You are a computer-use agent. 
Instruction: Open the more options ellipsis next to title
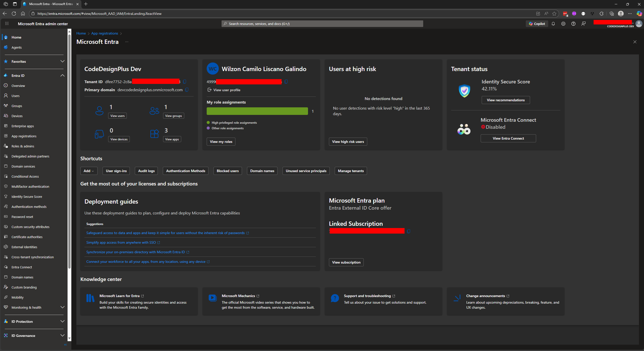point(127,42)
